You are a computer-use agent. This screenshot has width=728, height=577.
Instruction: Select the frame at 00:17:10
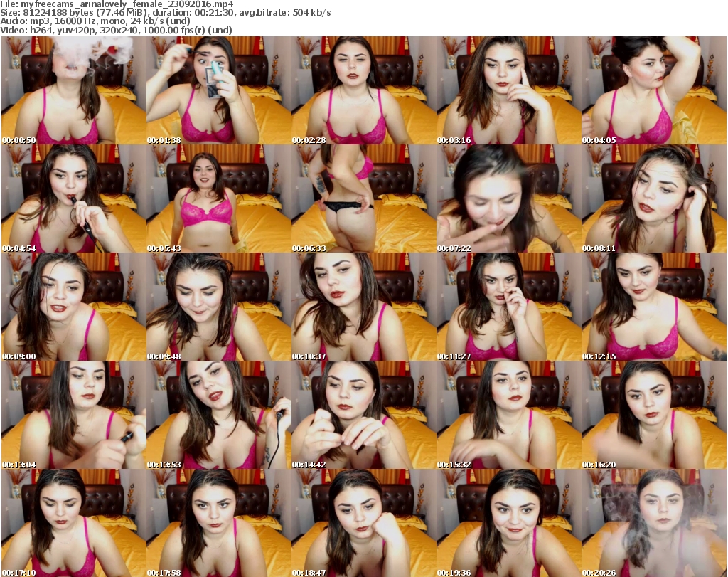(74, 523)
